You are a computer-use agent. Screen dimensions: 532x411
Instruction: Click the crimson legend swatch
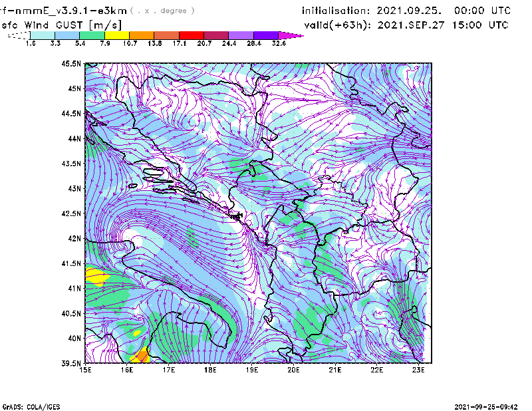pyautogui.click(x=216, y=35)
